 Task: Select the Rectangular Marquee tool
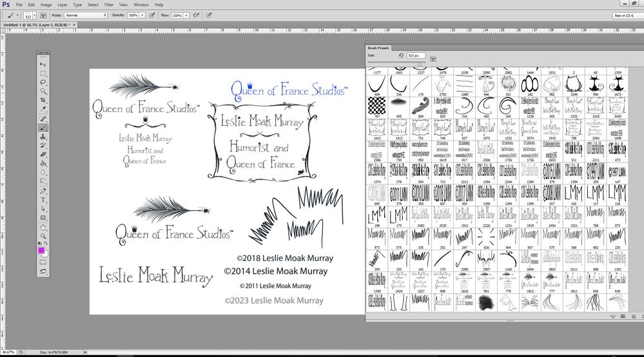click(43, 73)
